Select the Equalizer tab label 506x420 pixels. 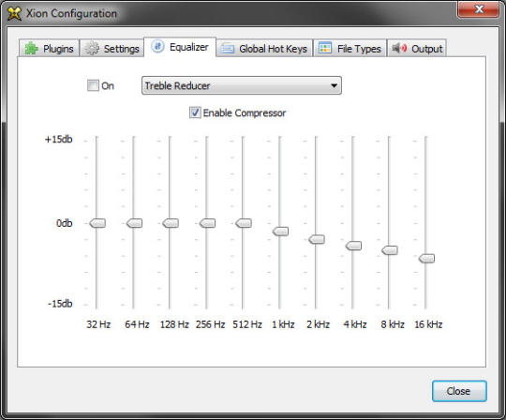coord(188,47)
